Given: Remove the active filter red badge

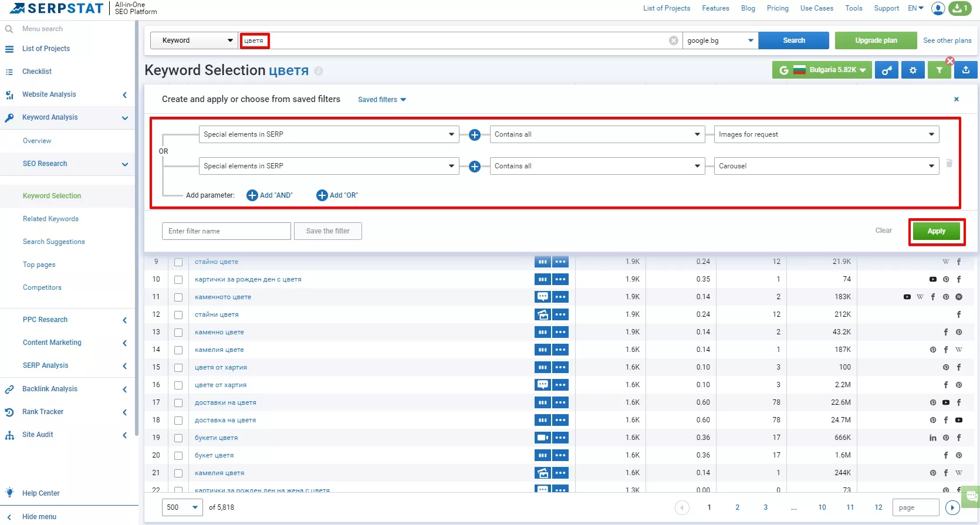Looking at the screenshot, I should tap(950, 61).
